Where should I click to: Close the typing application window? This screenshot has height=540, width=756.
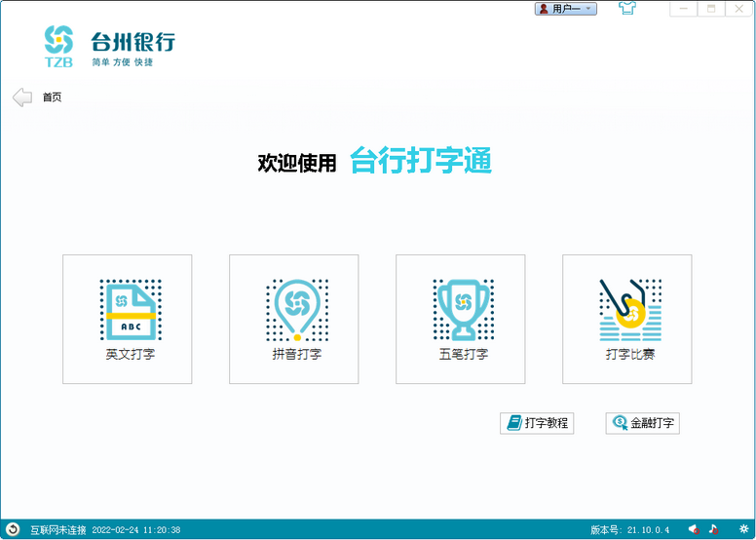738,9
